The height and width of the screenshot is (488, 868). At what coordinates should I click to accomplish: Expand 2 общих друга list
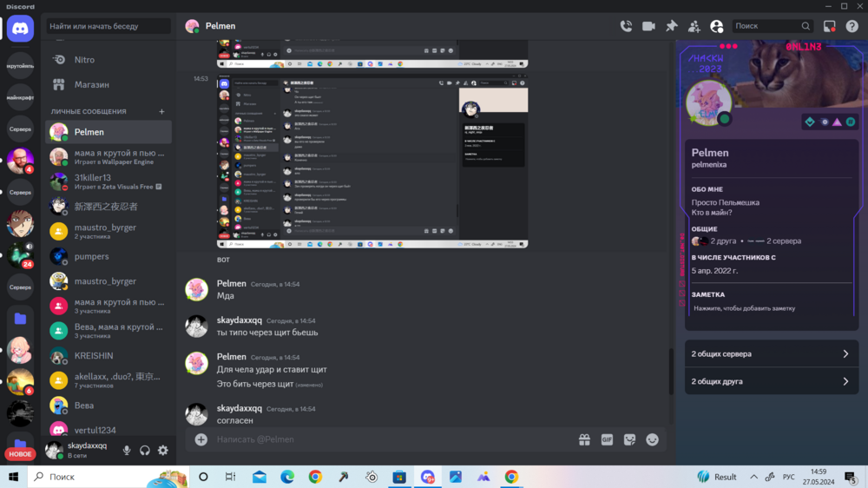pyautogui.click(x=771, y=381)
